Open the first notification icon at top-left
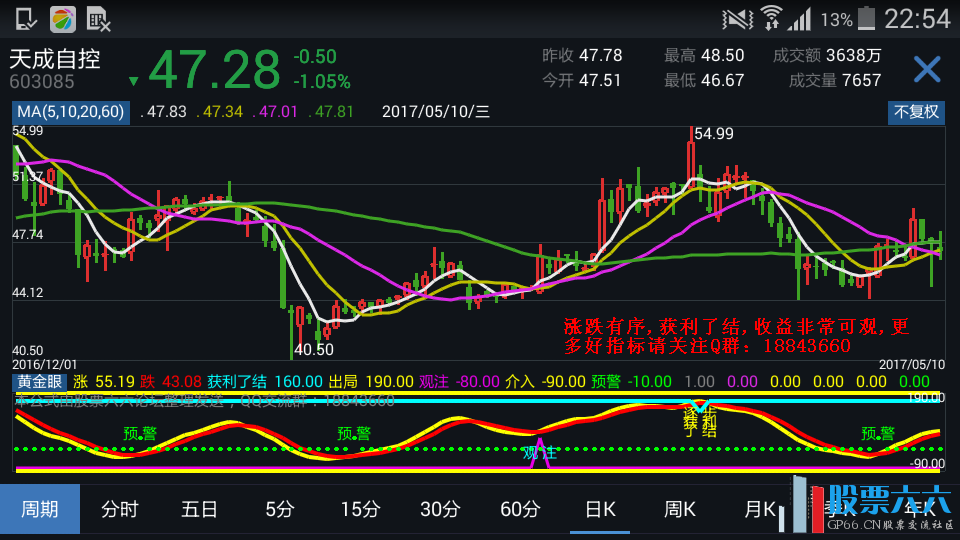The height and width of the screenshot is (540, 960). [x=27, y=18]
